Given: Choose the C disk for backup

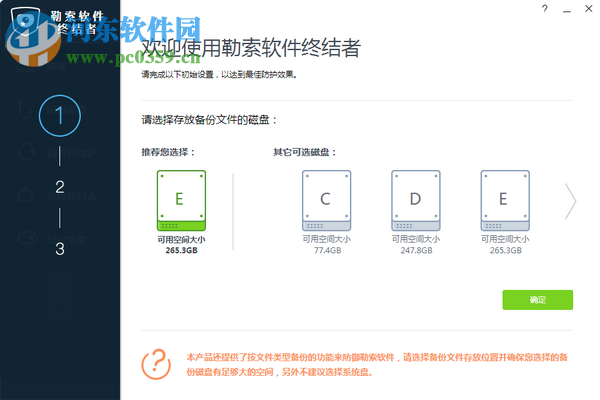Looking at the screenshot, I should (326, 200).
